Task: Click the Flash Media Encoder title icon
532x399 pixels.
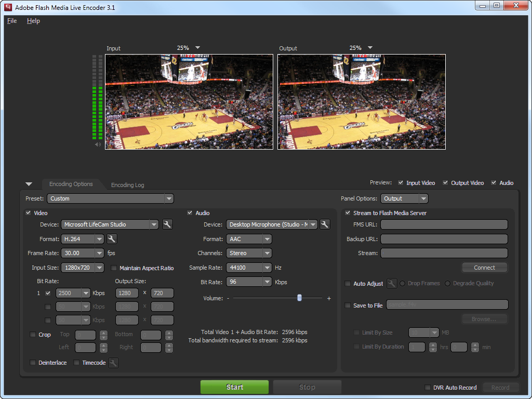Action: click(8, 7)
